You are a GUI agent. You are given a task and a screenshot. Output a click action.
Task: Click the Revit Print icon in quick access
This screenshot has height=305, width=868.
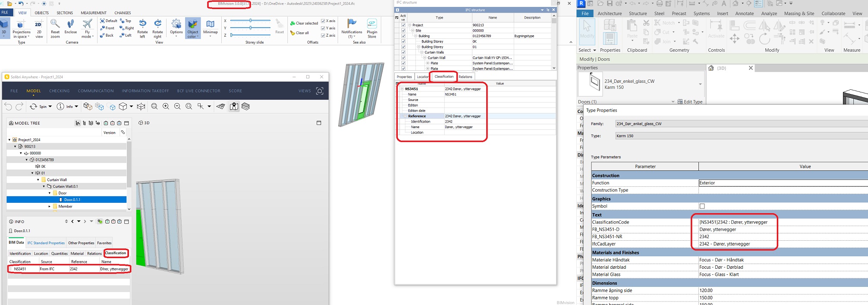pos(659,3)
